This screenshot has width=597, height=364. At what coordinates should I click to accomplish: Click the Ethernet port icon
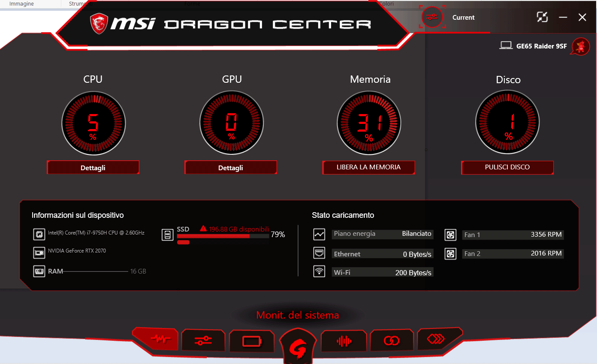[x=319, y=253]
